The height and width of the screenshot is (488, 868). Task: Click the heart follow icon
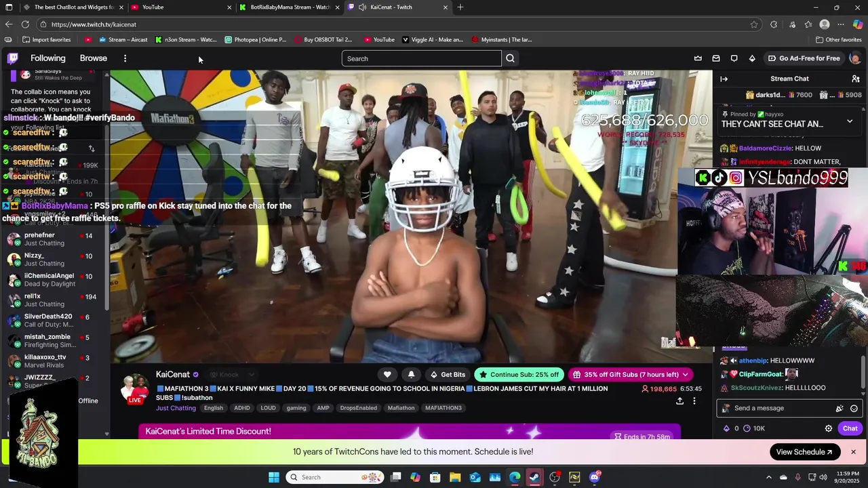pos(387,374)
